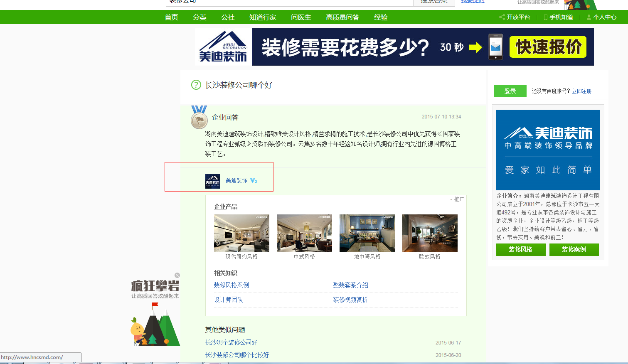Open the 首页 navigation item

pyautogui.click(x=171, y=17)
